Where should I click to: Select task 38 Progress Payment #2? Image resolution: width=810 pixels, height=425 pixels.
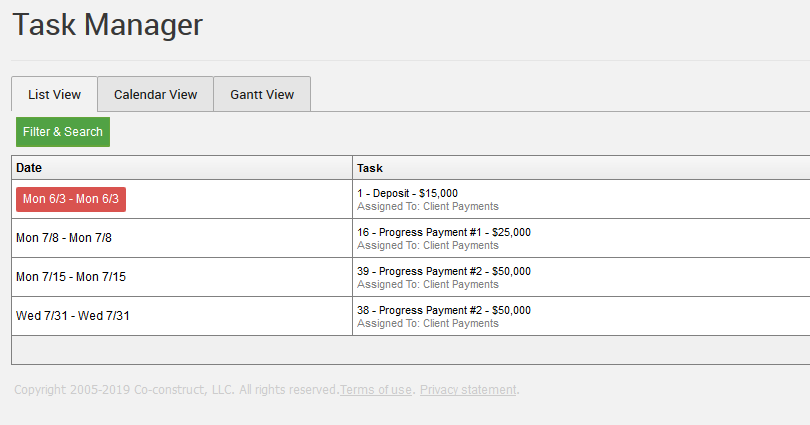coord(444,310)
